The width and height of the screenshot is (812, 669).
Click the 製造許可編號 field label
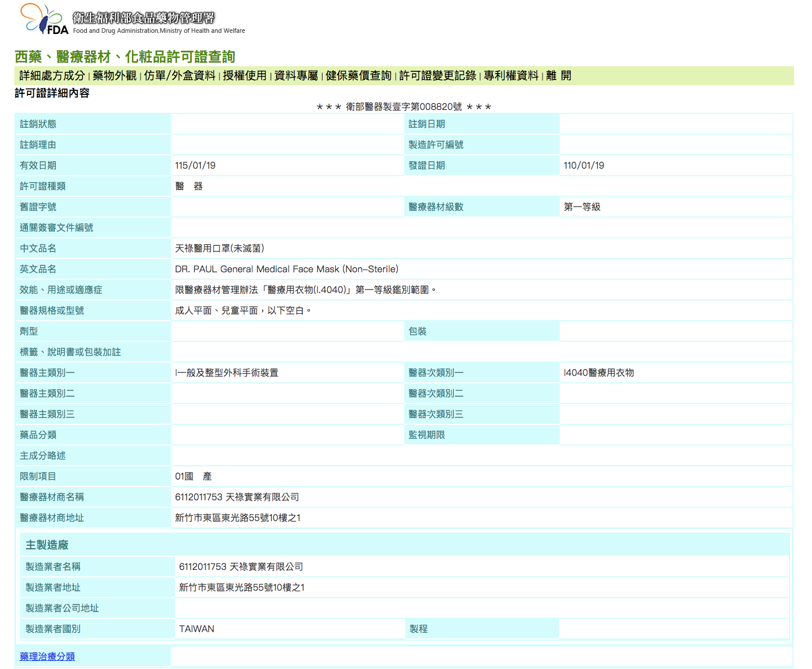coord(436,145)
